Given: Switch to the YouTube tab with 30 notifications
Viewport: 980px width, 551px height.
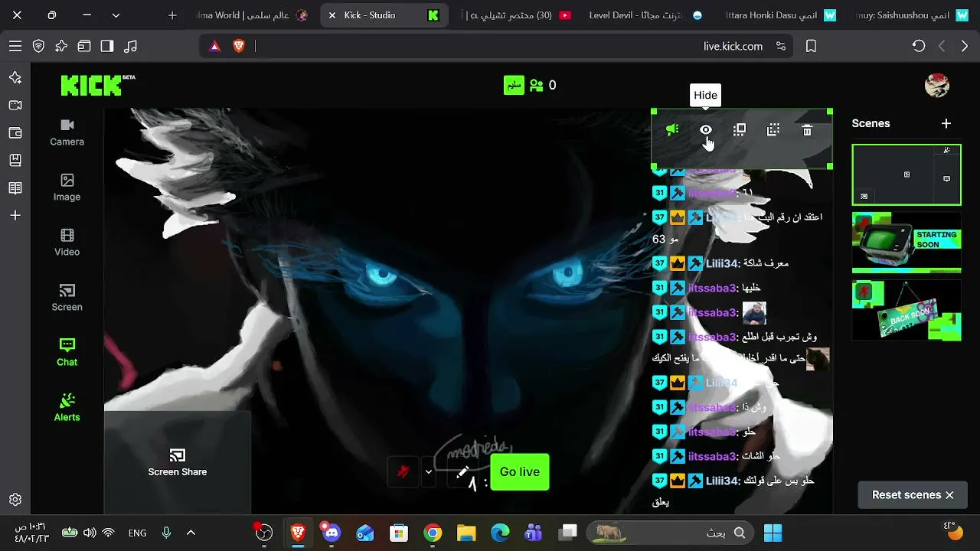Looking at the screenshot, I should (x=518, y=15).
